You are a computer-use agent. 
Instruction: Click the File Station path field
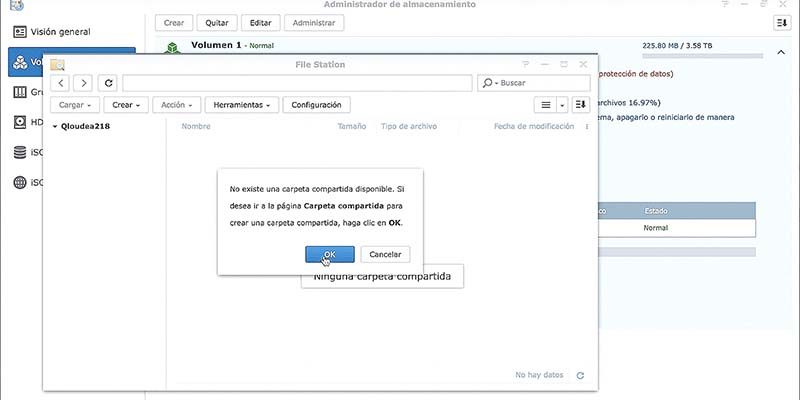click(297, 83)
